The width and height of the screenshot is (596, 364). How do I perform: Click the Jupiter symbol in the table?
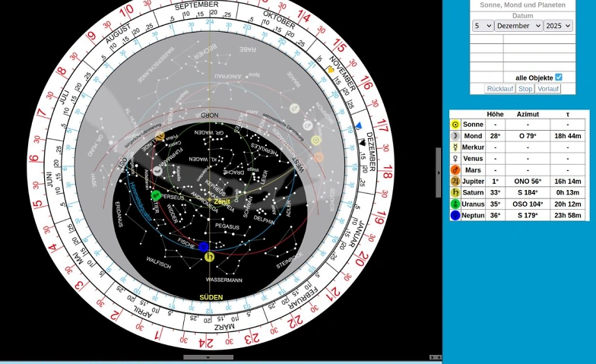455,182
